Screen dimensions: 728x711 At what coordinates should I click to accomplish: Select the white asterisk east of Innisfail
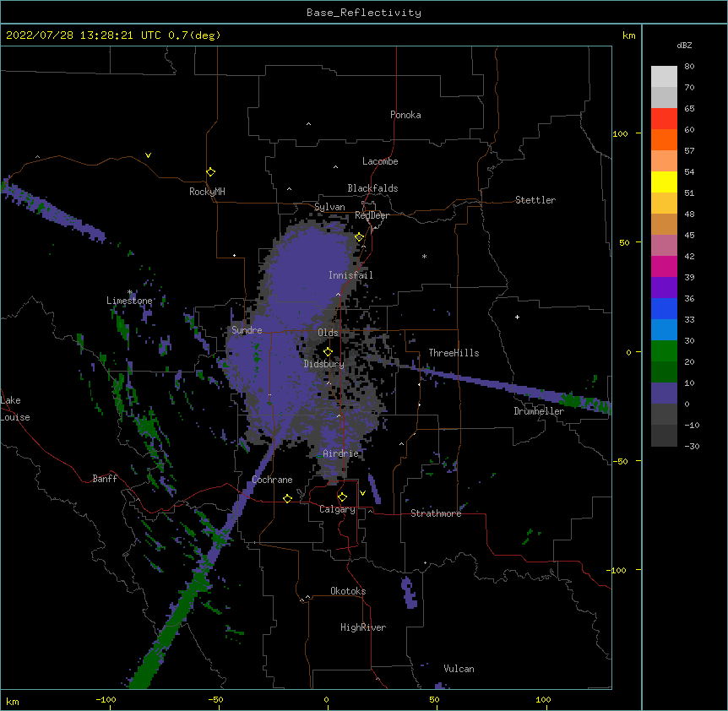pos(424,256)
